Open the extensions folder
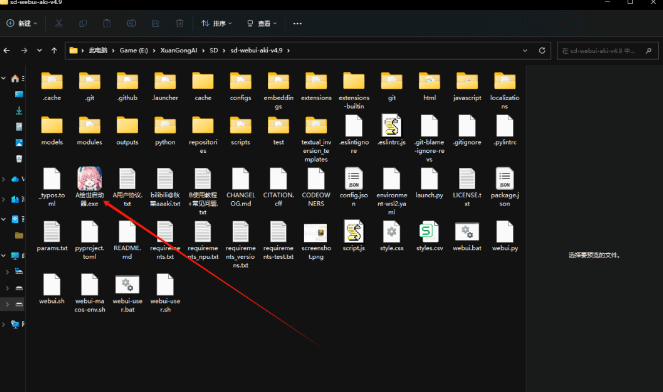This screenshot has width=663, height=392. (316, 81)
